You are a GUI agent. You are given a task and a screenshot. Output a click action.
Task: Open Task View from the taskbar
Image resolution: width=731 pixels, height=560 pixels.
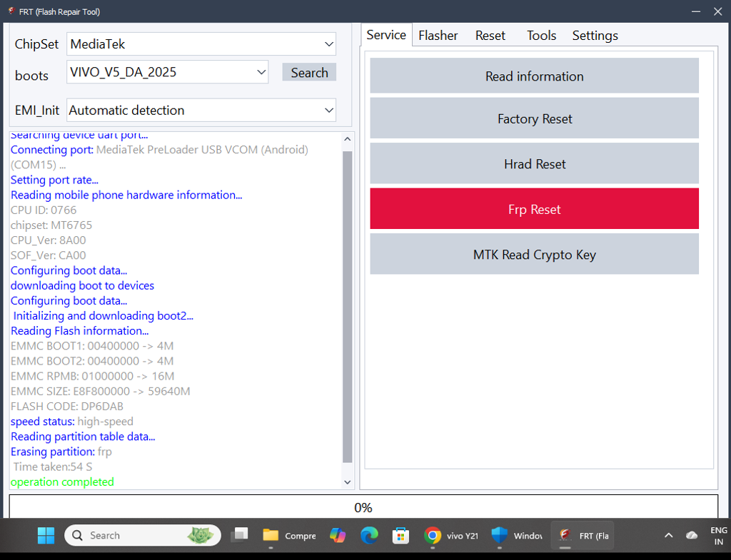(x=239, y=535)
